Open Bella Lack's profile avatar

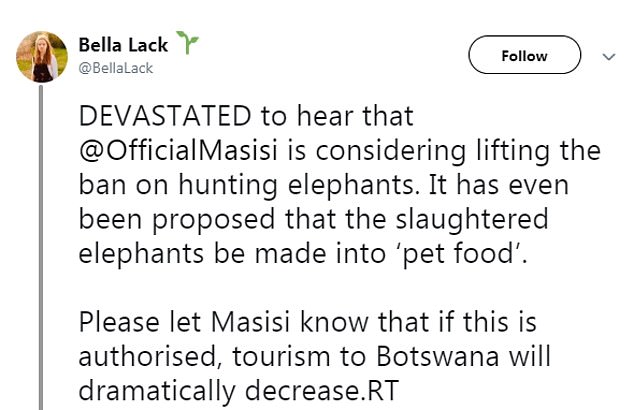(x=42, y=57)
